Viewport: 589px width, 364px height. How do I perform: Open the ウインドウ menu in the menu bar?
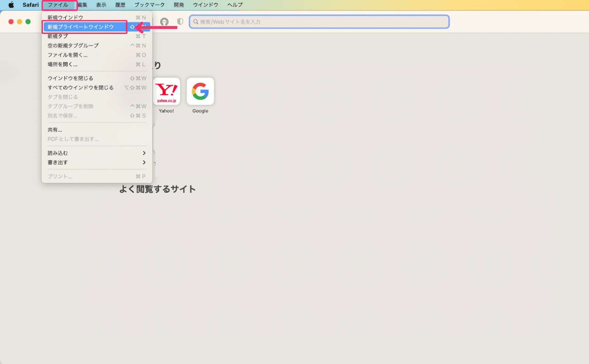click(205, 5)
